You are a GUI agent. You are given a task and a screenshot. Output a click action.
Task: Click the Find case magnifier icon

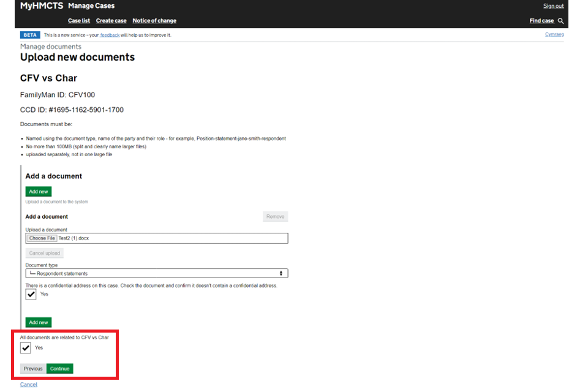[560, 21]
